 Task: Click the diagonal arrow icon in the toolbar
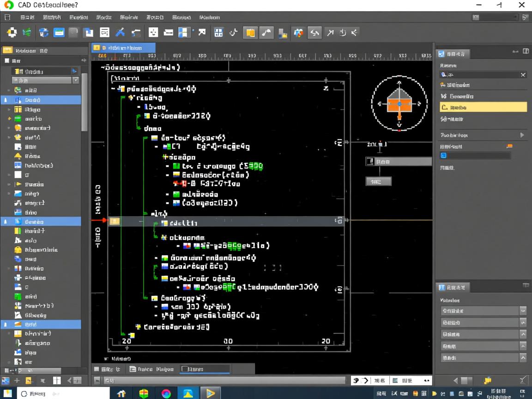(202, 32)
